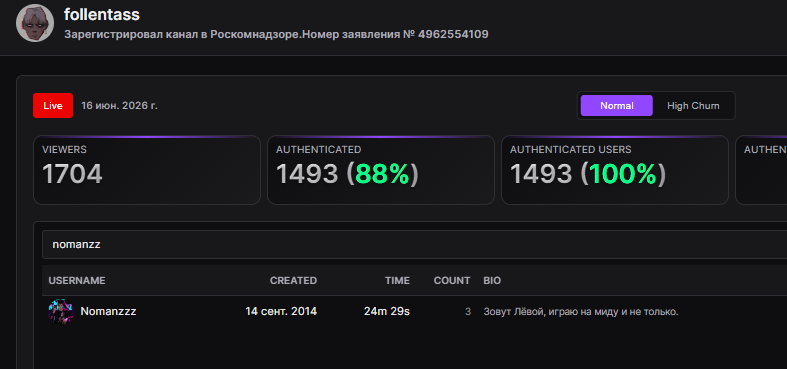Select the AUTHENTICATED USERS 100% card
Screen dimensions: 787x369
pyautogui.click(x=615, y=170)
